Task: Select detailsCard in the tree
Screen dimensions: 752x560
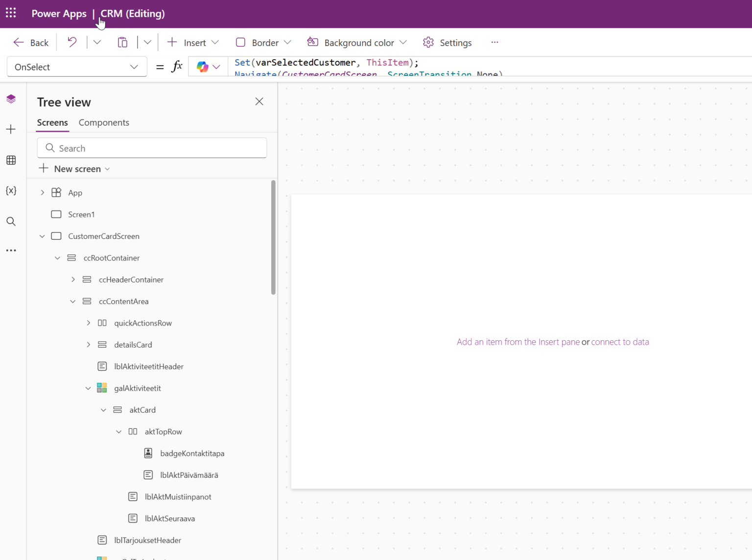Action: (133, 345)
